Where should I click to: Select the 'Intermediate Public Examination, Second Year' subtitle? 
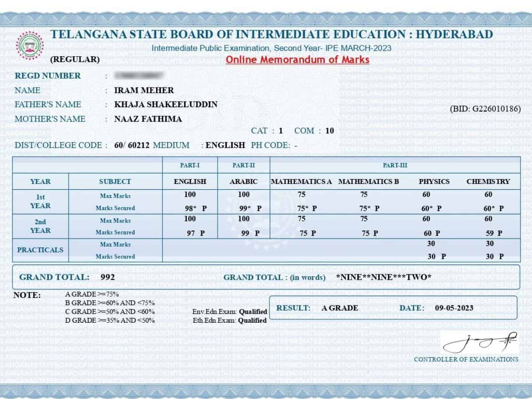tap(271, 48)
